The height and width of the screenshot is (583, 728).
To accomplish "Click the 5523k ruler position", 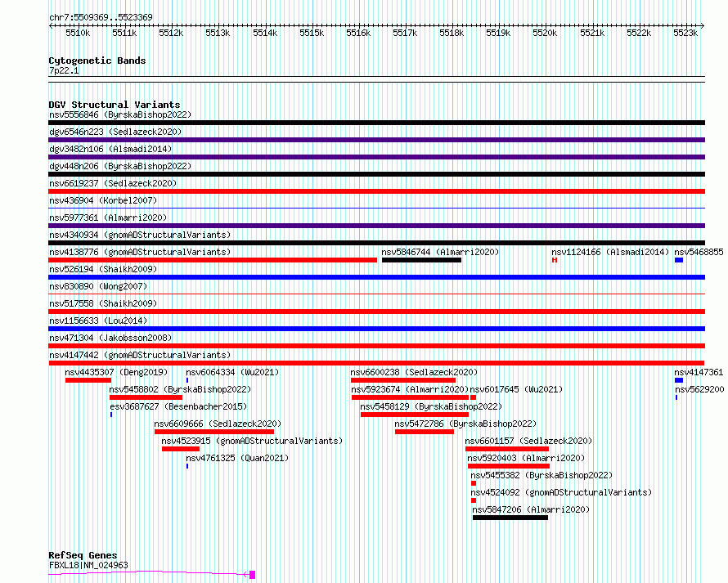I will coord(685,33).
